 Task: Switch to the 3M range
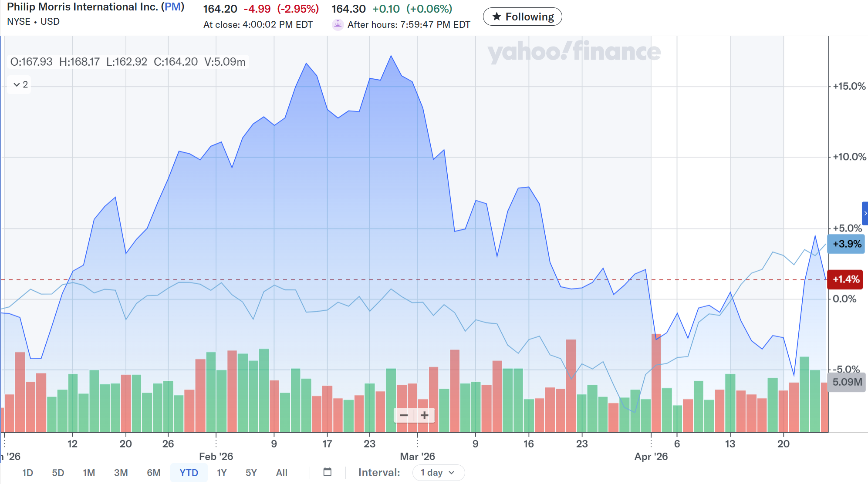[121, 473]
